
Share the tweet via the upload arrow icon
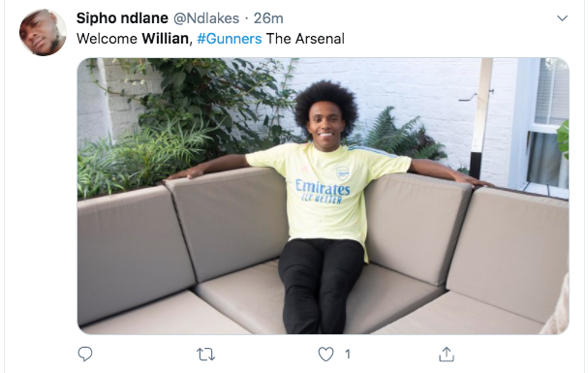[447, 354]
